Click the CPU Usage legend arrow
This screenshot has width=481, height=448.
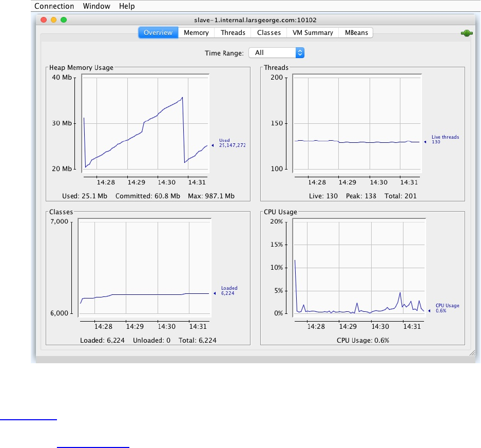[x=429, y=311]
